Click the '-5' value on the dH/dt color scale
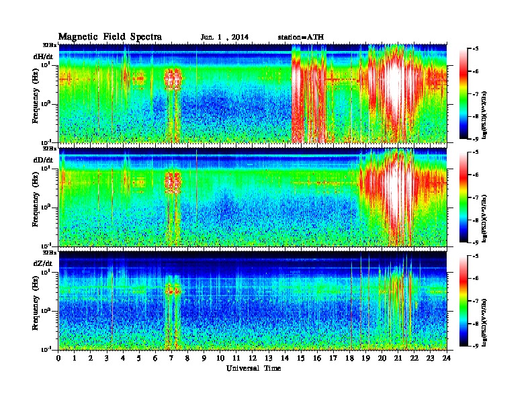Viewport: 532px width, 411px height. pyautogui.click(x=476, y=49)
